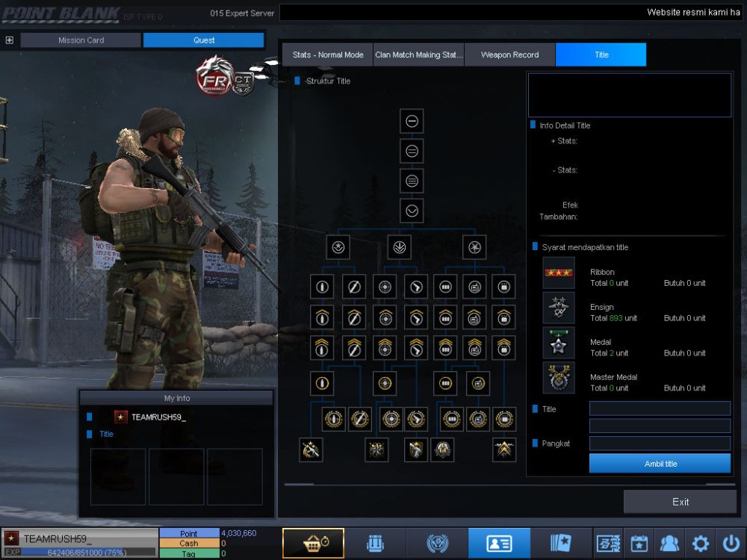Select the Quest tab
Screen dimensions: 747x560
[204, 40]
